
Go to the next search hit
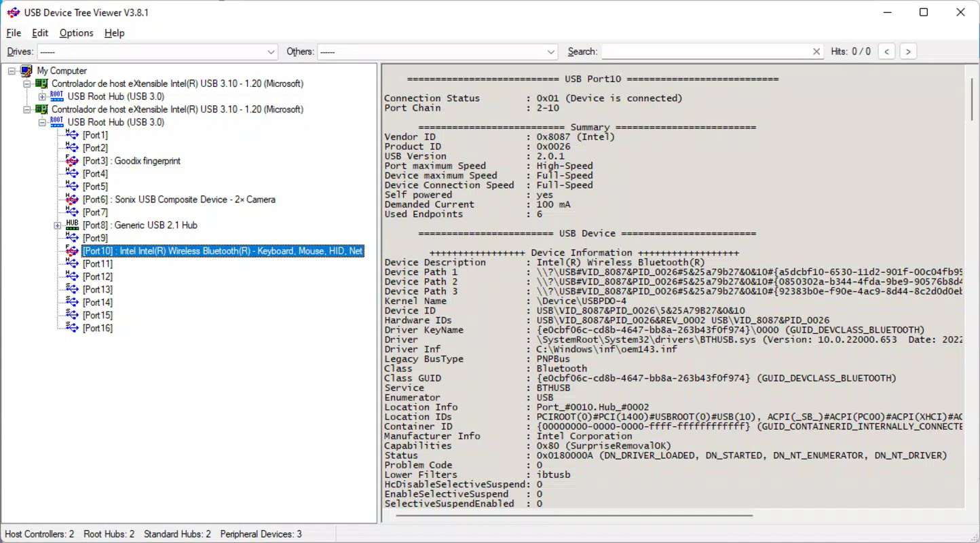pyautogui.click(x=908, y=52)
